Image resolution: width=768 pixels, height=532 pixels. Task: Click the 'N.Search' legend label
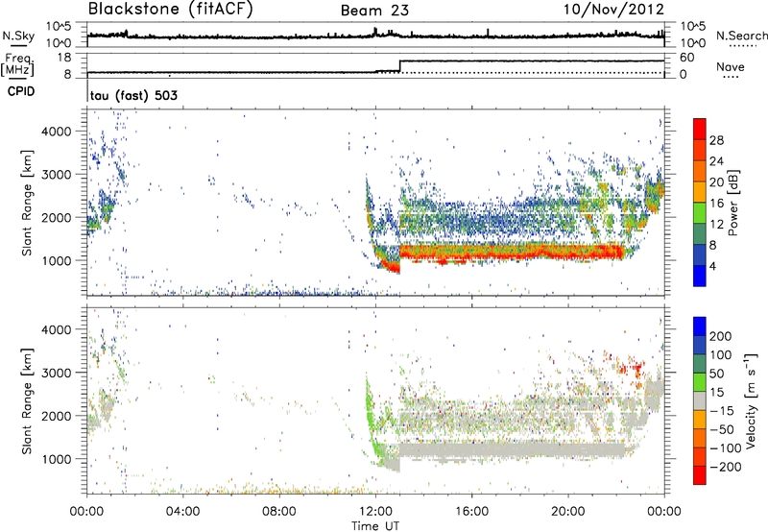pos(741,36)
